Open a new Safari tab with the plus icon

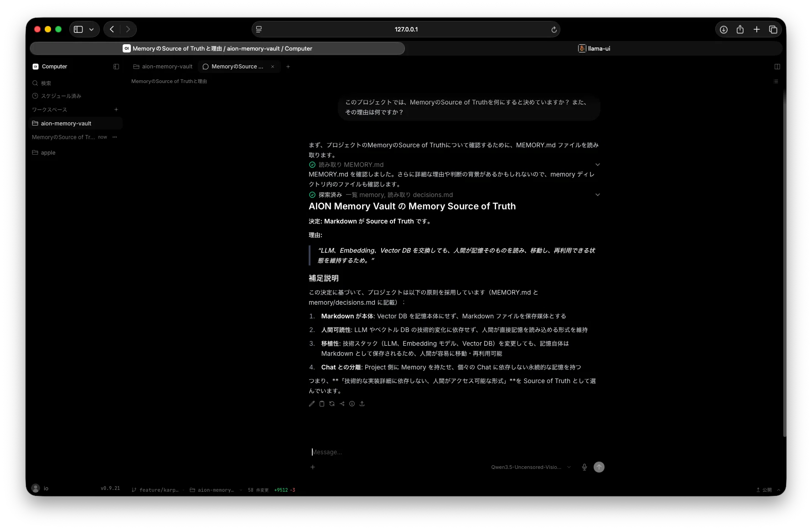(x=757, y=29)
